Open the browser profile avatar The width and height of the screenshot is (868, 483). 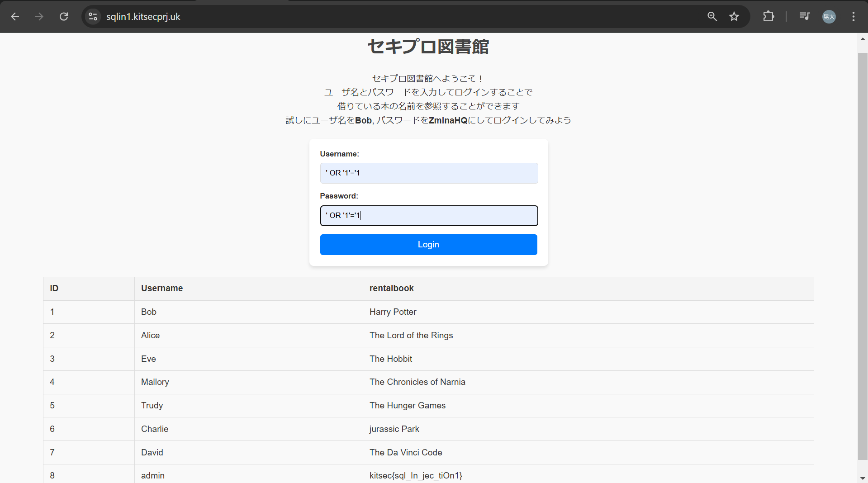tap(829, 17)
